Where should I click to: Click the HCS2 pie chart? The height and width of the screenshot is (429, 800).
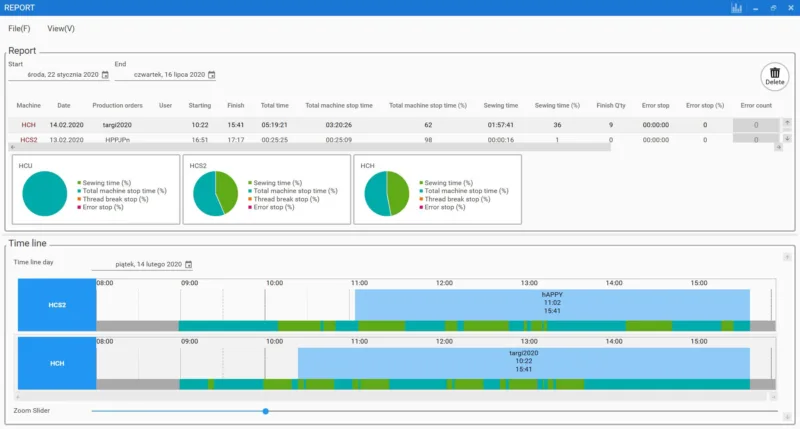pos(215,193)
